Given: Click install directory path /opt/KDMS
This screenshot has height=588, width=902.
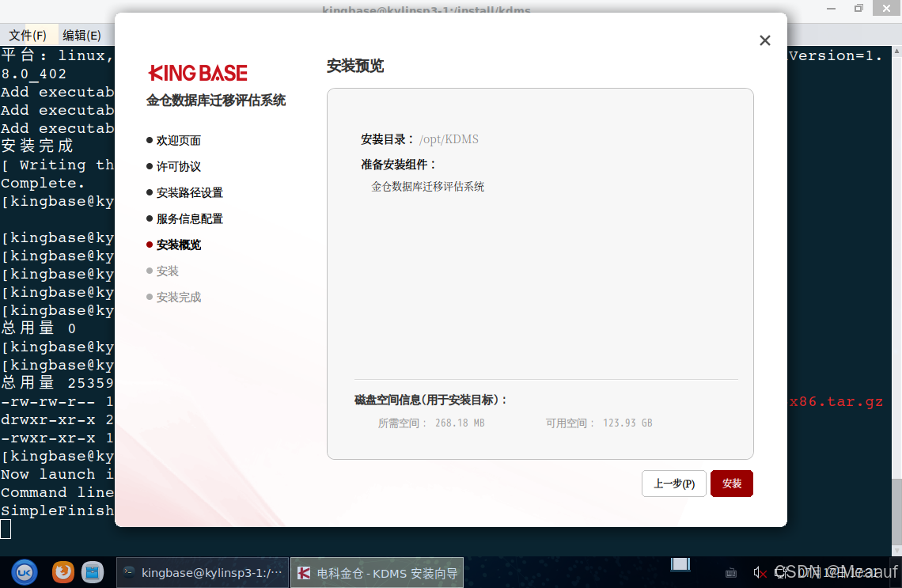Looking at the screenshot, I should click(449, 139).
